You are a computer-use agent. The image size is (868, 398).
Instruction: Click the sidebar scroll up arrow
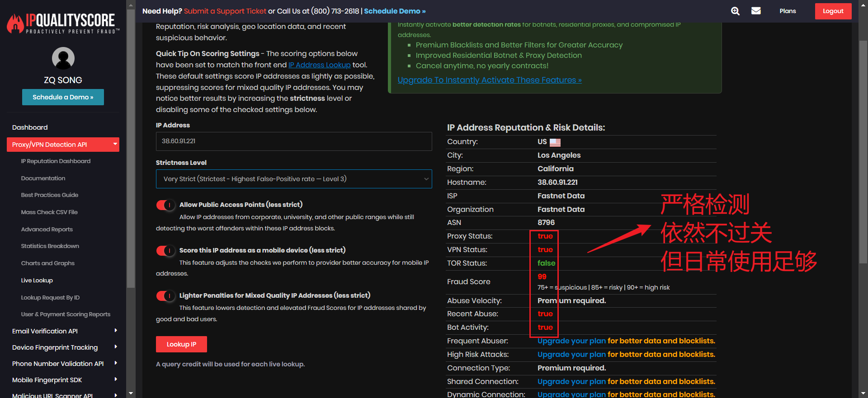[x=131, y=6]
